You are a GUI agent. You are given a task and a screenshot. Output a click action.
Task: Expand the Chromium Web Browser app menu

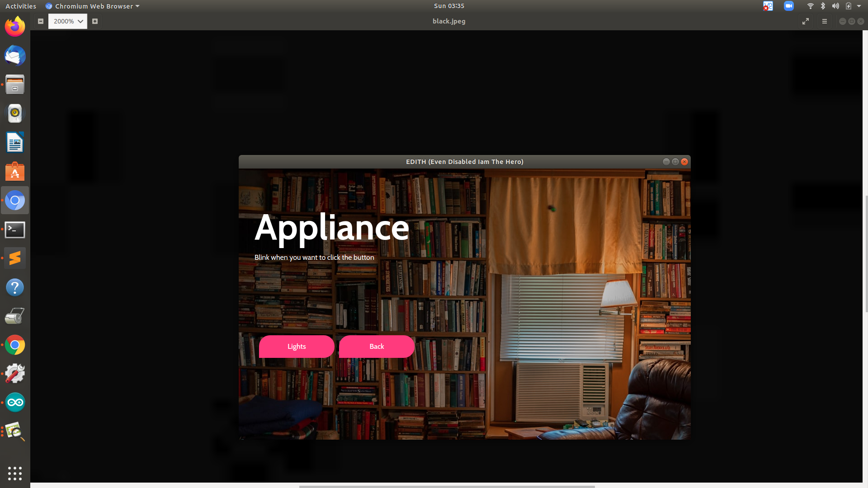tap(93, 6)
